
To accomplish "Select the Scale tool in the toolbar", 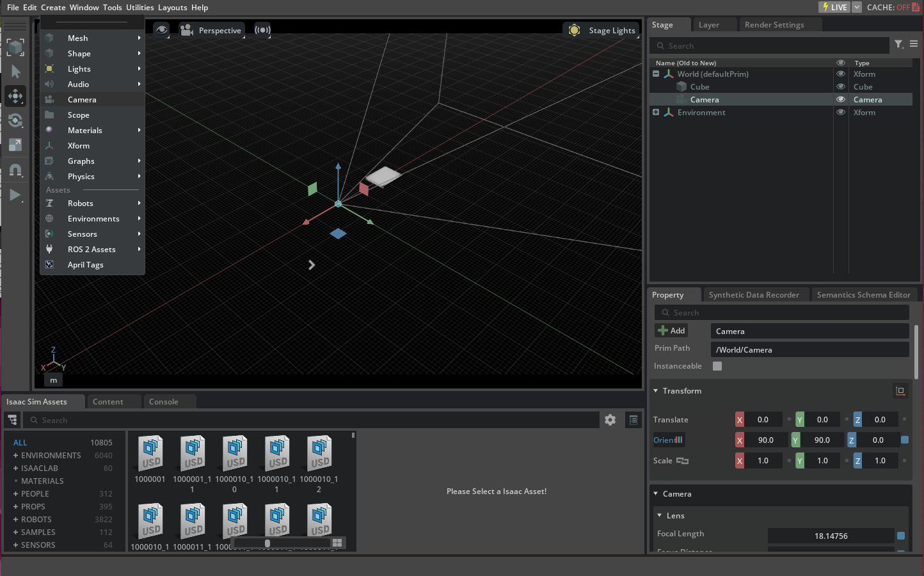I will (15, 145).
